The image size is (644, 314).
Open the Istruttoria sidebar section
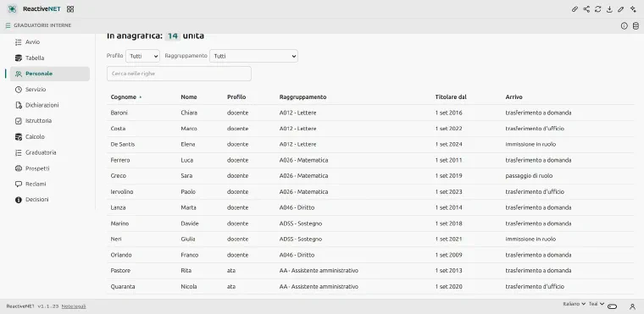(50, 121)
